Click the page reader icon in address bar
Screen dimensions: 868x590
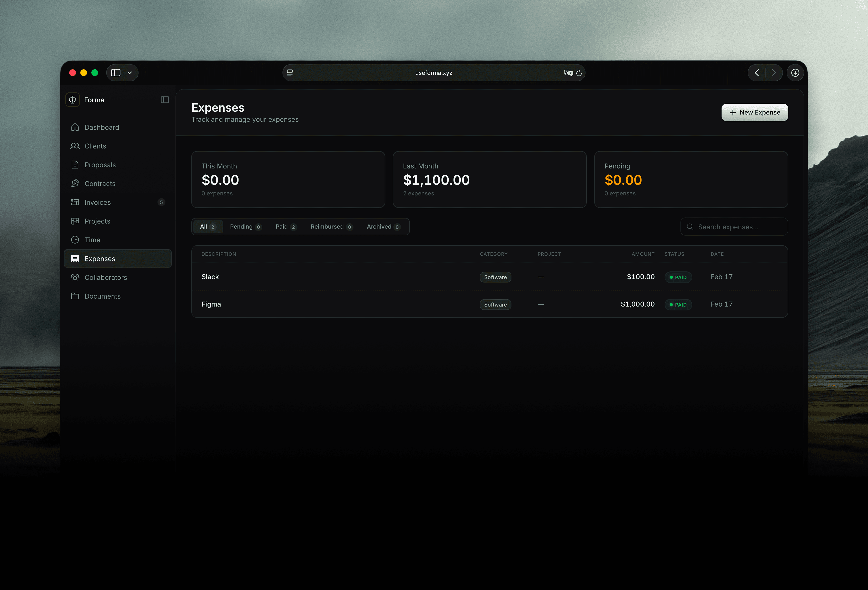click(290, 73)
